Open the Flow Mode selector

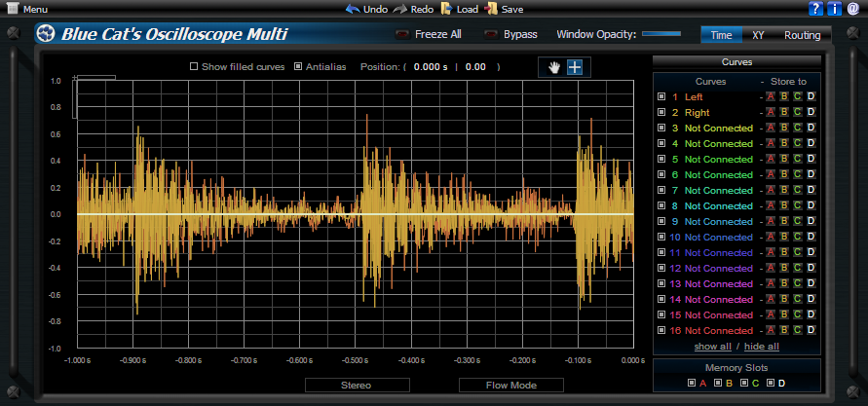click(511, 386)
